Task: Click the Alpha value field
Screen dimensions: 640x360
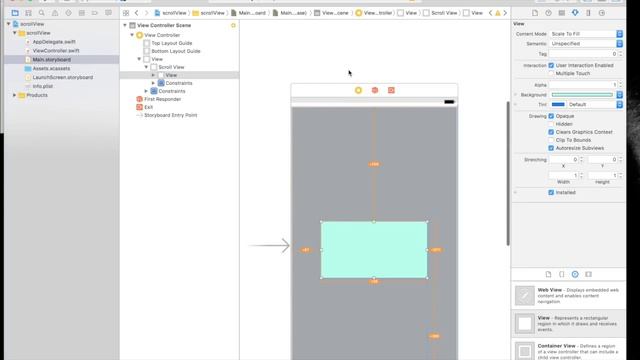Action: [x=583, y=85]
